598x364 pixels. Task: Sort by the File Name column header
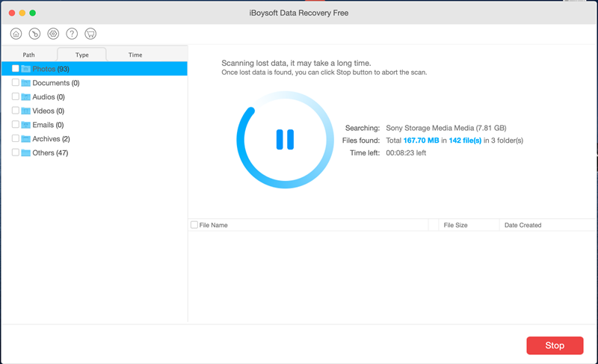tap(309, 225)
